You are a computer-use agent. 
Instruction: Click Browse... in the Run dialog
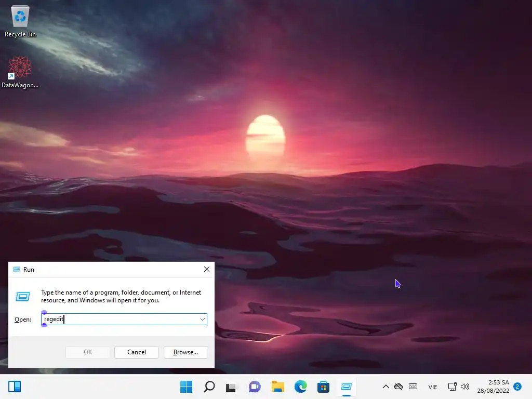[x=185, y=352]
